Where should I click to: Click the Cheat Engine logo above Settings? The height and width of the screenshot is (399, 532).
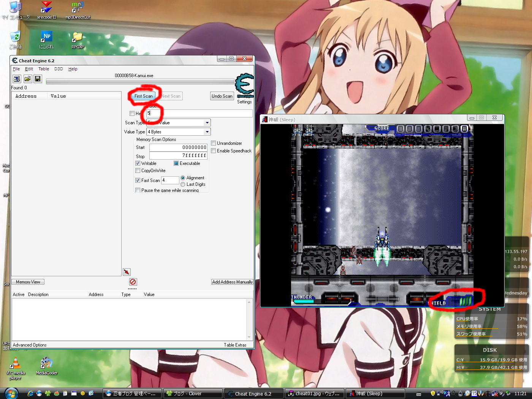click(244, 85)
